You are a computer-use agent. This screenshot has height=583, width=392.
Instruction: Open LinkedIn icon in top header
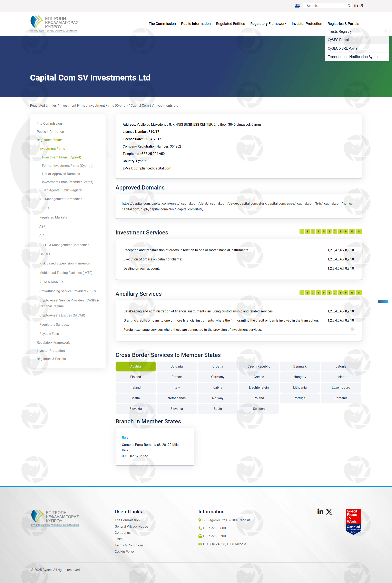[356, 5]
